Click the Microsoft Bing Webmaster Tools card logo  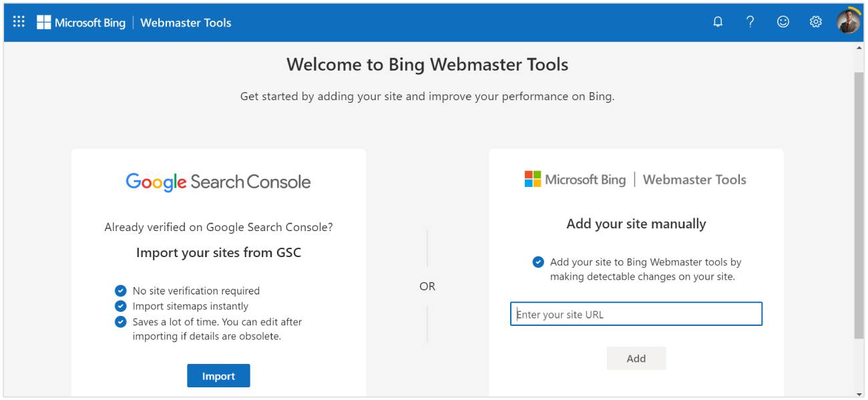click(635, 180)
